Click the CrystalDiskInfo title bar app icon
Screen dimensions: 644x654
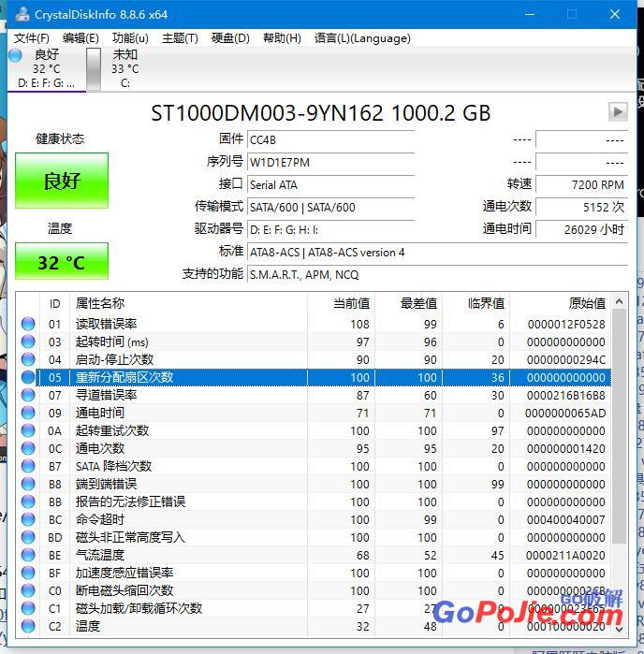pyautogui.click(x=22, y=14)
